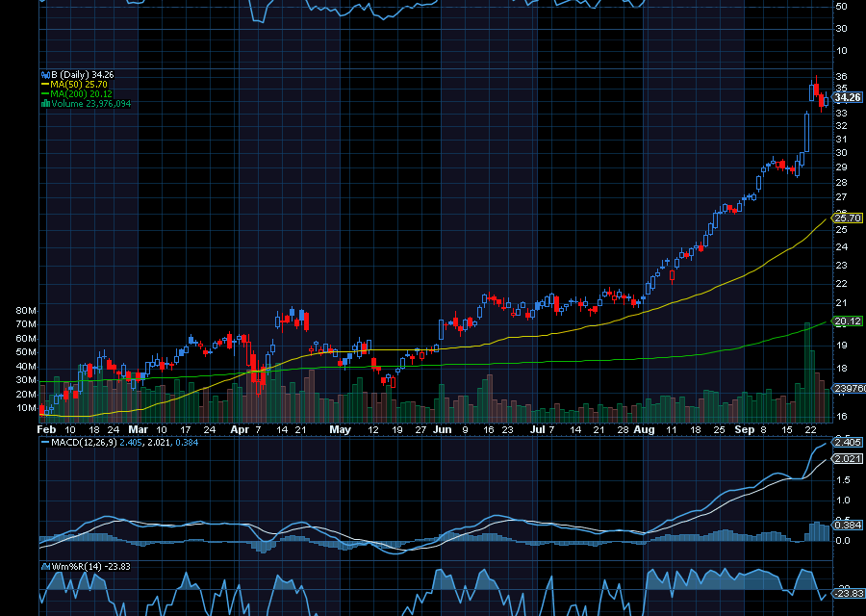Click the blue line marker before MACD(12,26,9)
Screen dimensions: 866x616
pos(45,443)
